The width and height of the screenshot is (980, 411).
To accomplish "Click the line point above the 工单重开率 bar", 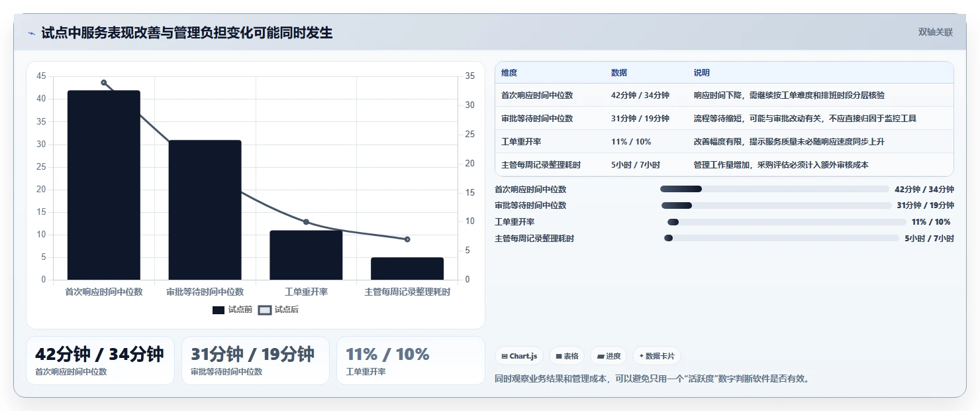I will point(306,221).
